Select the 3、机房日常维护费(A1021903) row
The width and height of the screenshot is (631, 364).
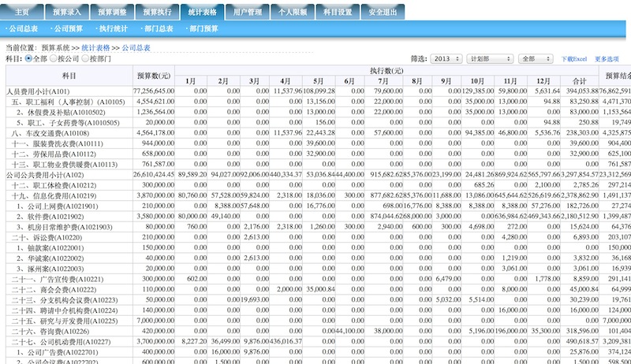coord(65,228)
